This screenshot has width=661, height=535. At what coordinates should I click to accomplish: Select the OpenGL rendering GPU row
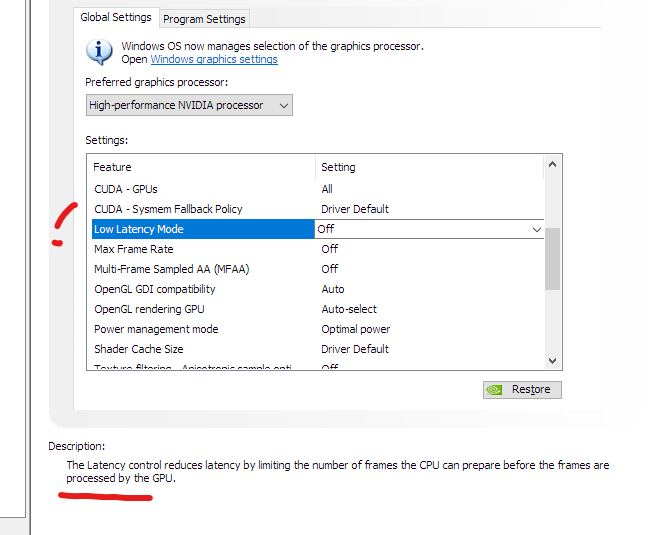(318, 309)
